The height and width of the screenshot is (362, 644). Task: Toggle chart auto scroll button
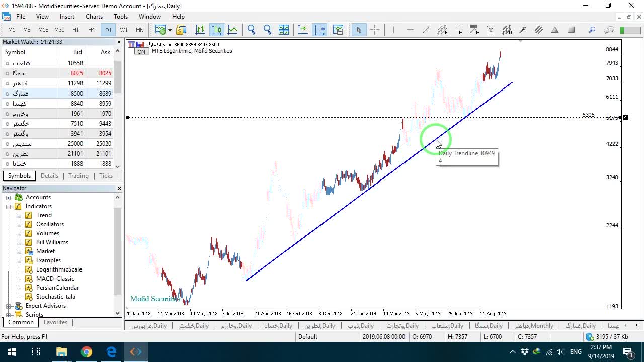(303, 30)
